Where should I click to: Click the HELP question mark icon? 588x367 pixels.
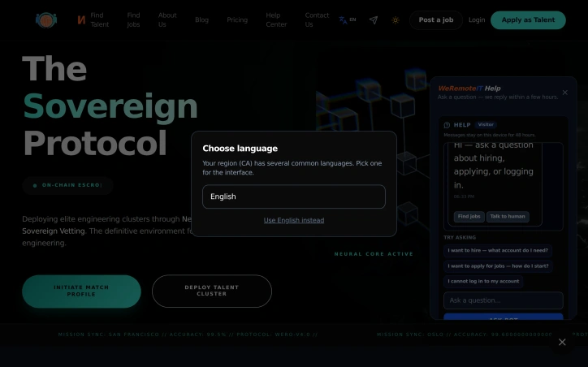pos(447,125)
